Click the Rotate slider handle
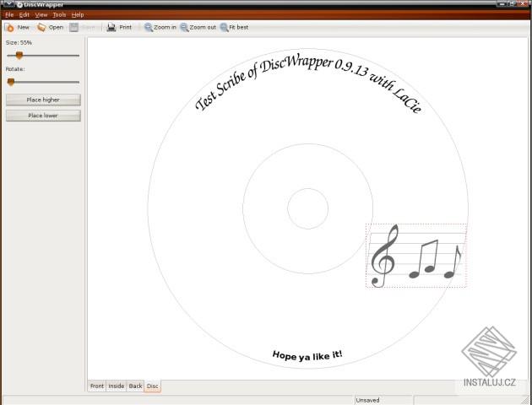 click(11, 82)
